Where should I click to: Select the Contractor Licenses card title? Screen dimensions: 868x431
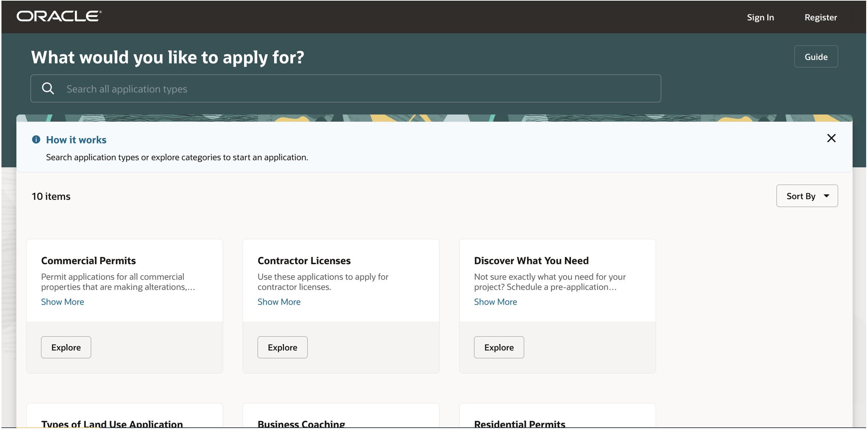pyautogui.click(x=304, y=260)
